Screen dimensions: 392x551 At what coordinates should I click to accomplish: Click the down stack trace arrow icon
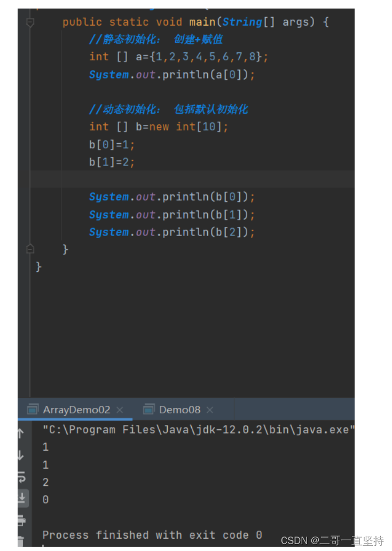pos(21,455)
